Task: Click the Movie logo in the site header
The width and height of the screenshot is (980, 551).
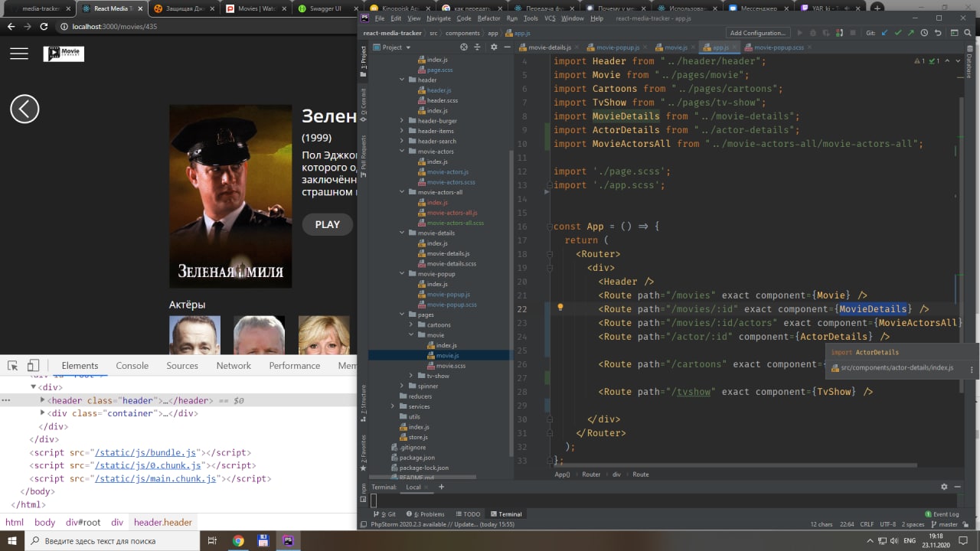Action: coord(64,54)
